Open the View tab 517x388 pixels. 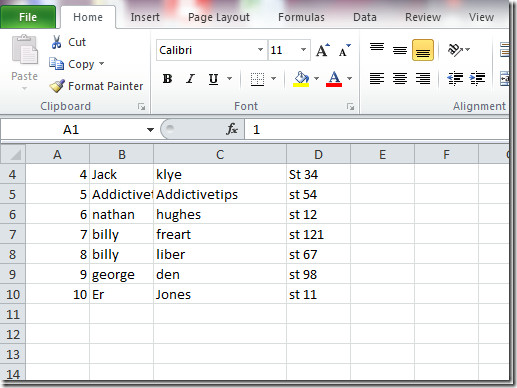pyautogui.click(x=481, y=17)
